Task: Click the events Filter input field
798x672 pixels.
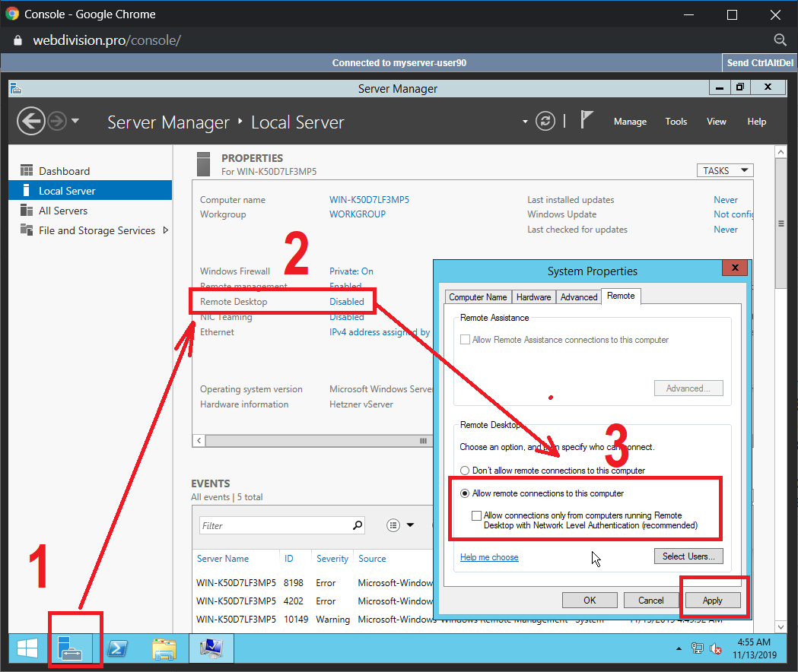Action: pos(274,525)
